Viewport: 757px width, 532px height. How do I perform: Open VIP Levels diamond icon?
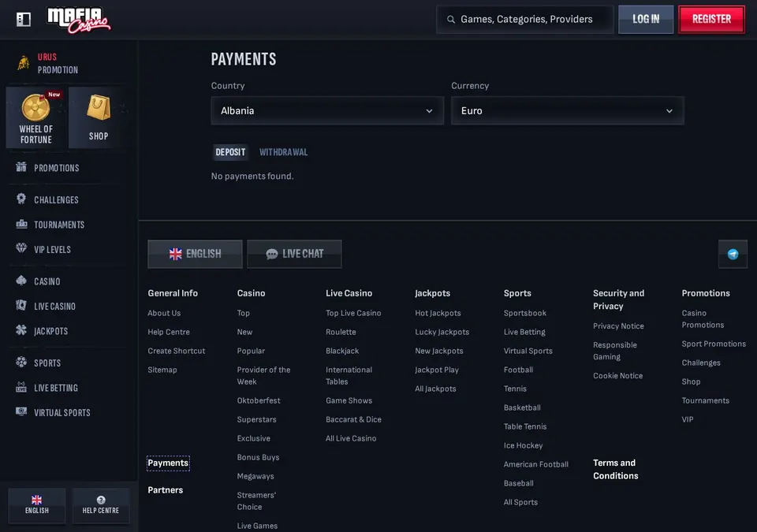pyautogui.click(x=21, y=248)
